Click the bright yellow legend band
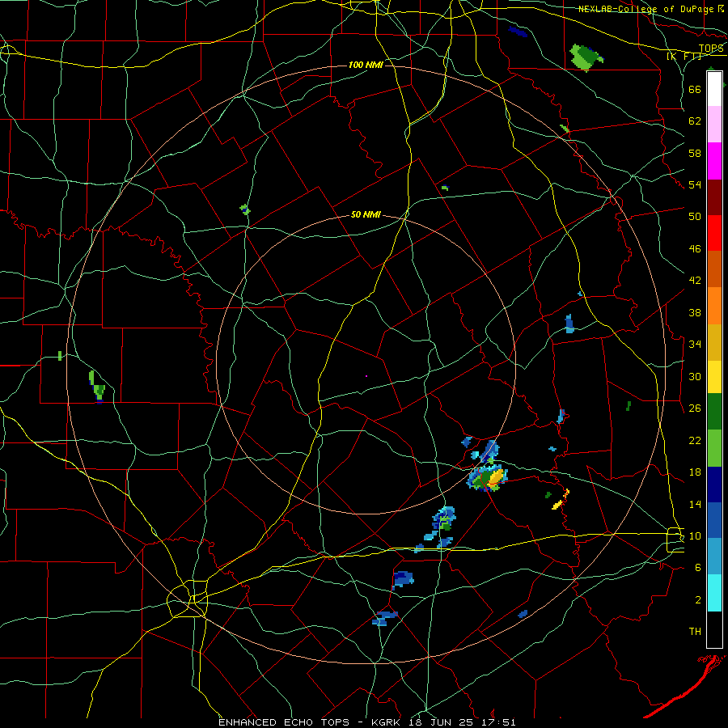728x728 pixels. pyautogui.click(x=714, y=377)
